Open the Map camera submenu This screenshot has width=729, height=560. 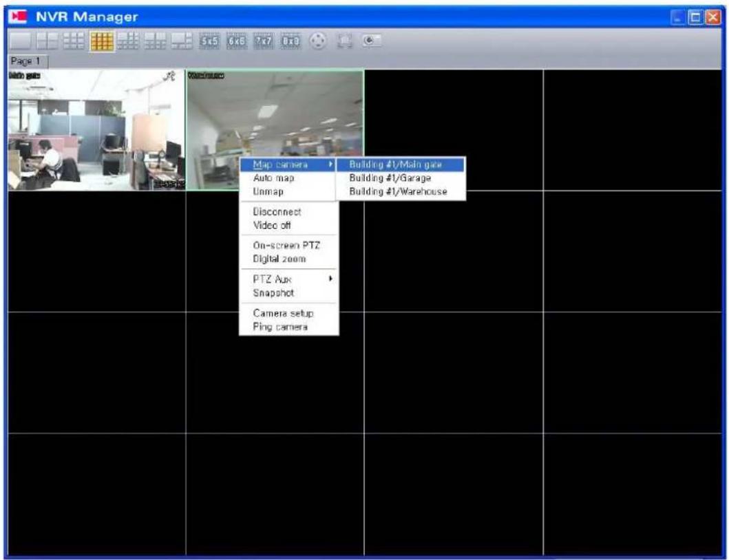tap(287, 164)
